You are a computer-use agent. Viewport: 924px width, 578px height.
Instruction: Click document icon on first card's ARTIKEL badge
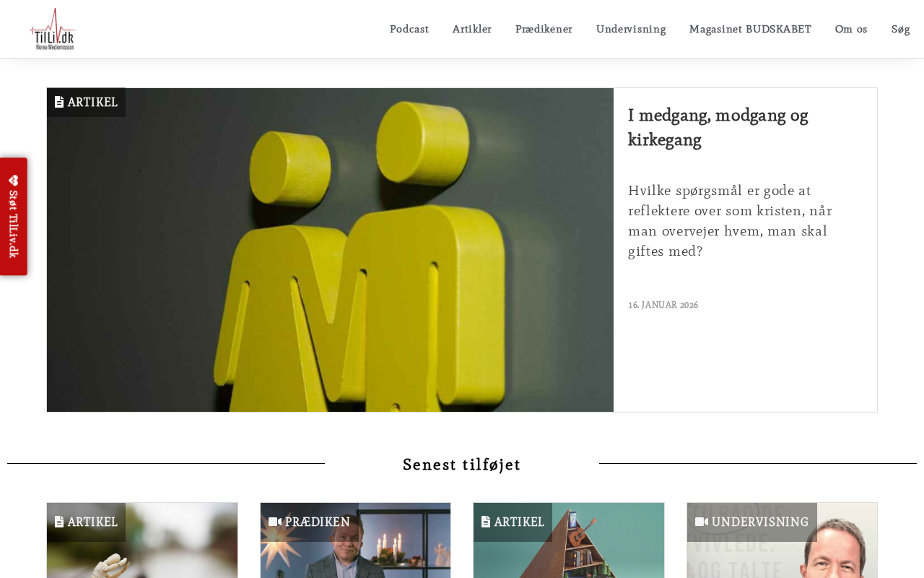(59, 522)
